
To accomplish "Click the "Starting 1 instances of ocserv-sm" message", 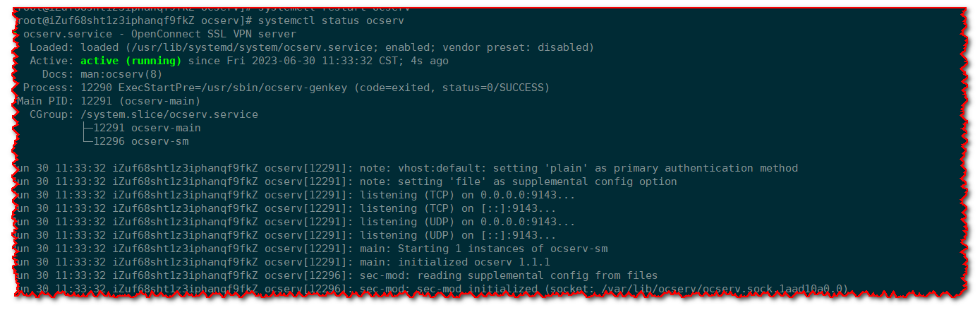I will pos(502,249).
